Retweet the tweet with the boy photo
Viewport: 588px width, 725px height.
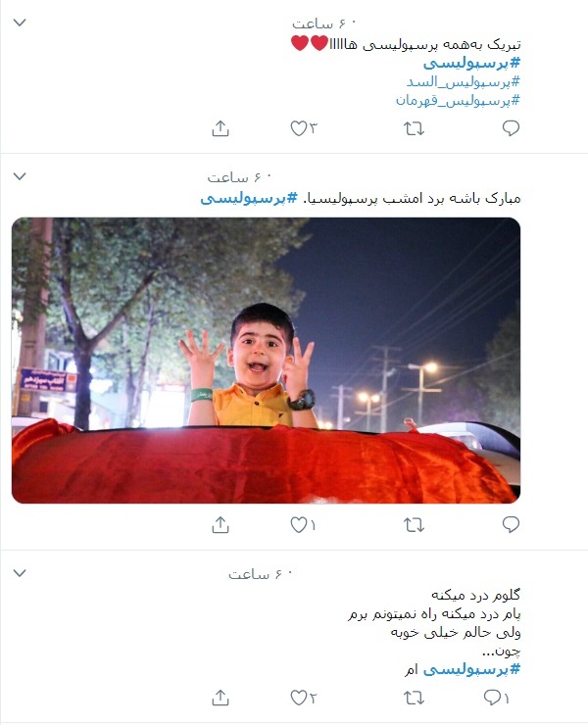point(414,525)
